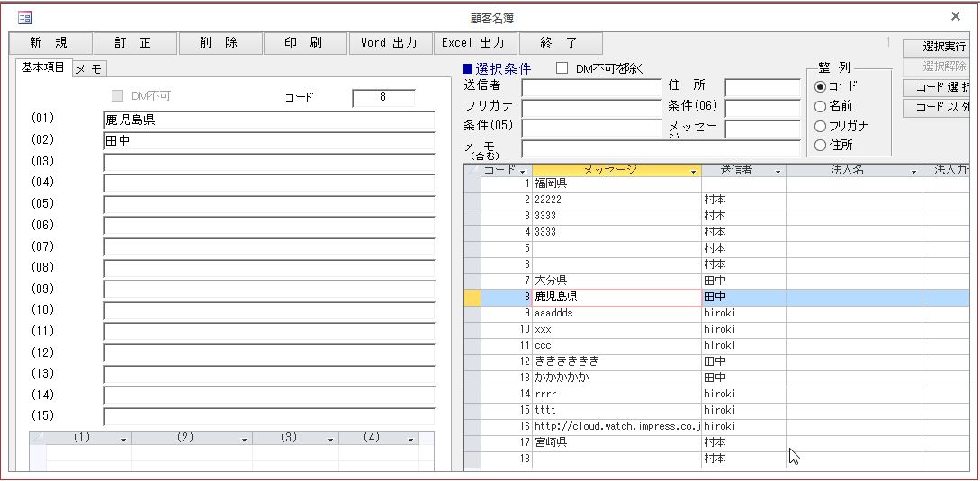Open the メッセージ column dropdown arrow

pyautogui.click(x=693, y=171)
